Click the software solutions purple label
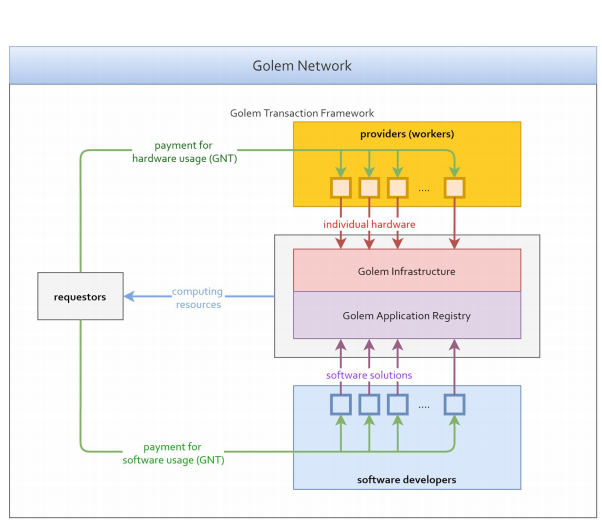Screen dimensions: 602x521 369,375
